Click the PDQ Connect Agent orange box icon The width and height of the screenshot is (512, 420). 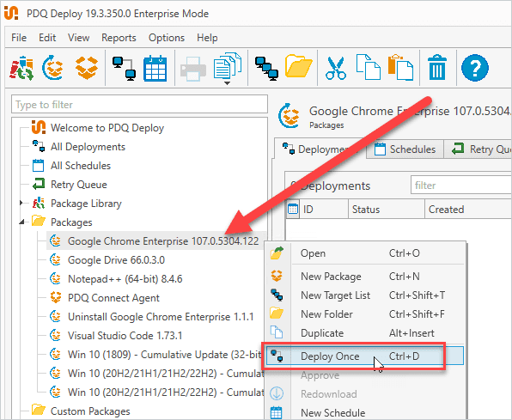point(56,297)
